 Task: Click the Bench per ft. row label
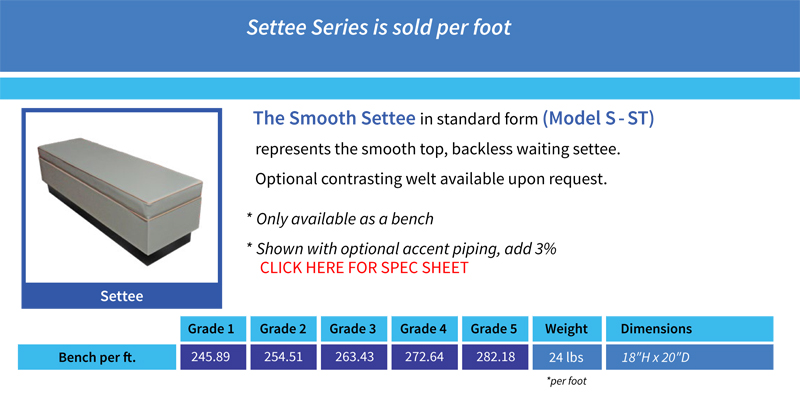(x=97, y=357)
